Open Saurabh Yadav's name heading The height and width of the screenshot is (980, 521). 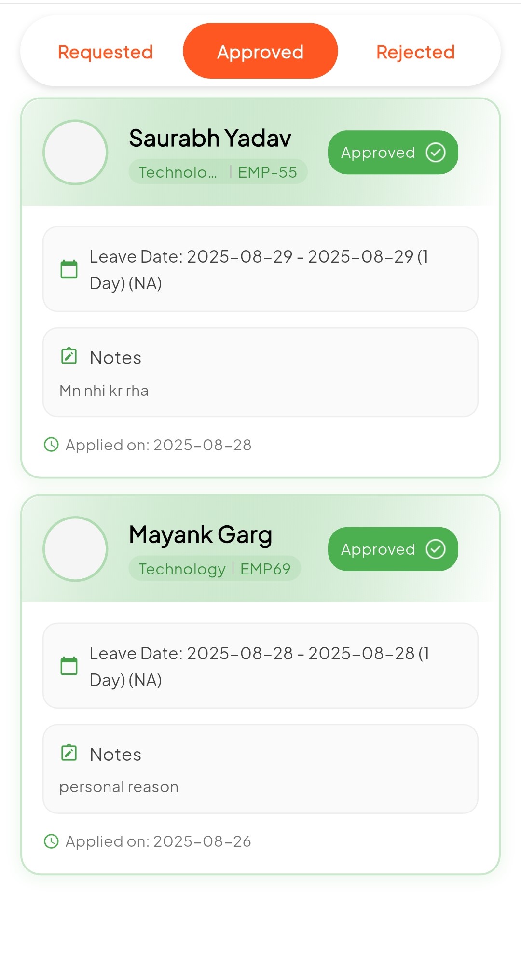click(210, 139)
